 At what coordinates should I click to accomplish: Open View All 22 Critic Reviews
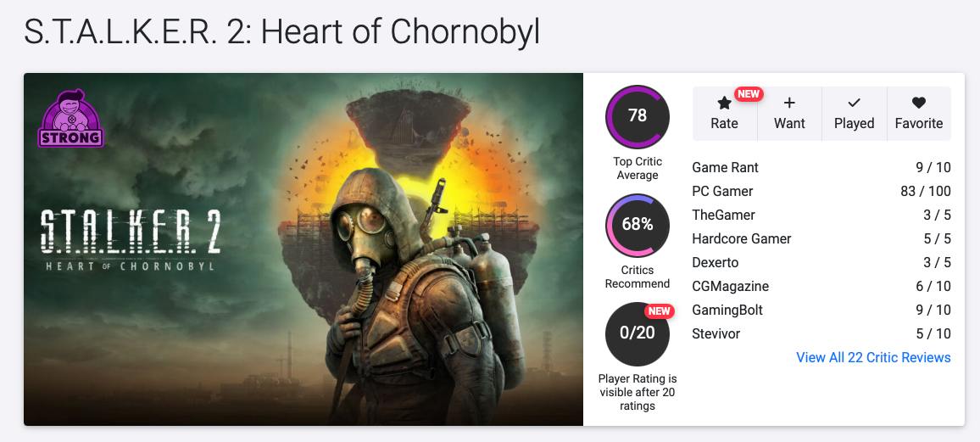click(873, 358)
